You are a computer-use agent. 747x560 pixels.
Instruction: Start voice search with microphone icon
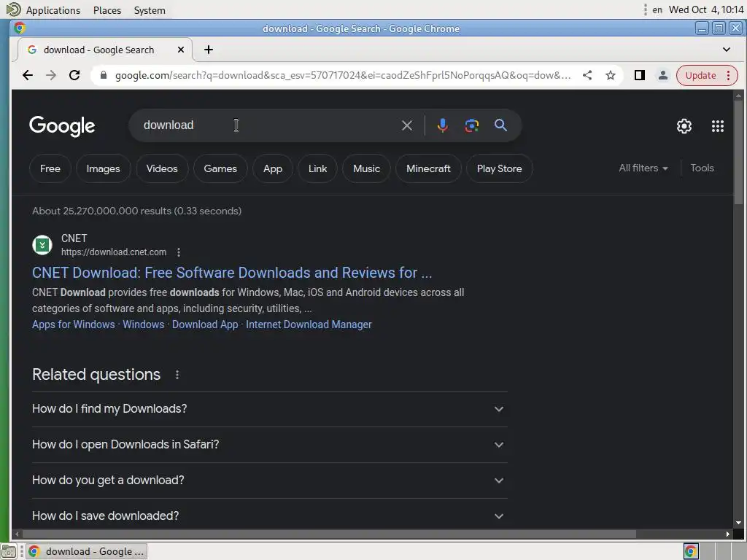[x=442, y=125]
